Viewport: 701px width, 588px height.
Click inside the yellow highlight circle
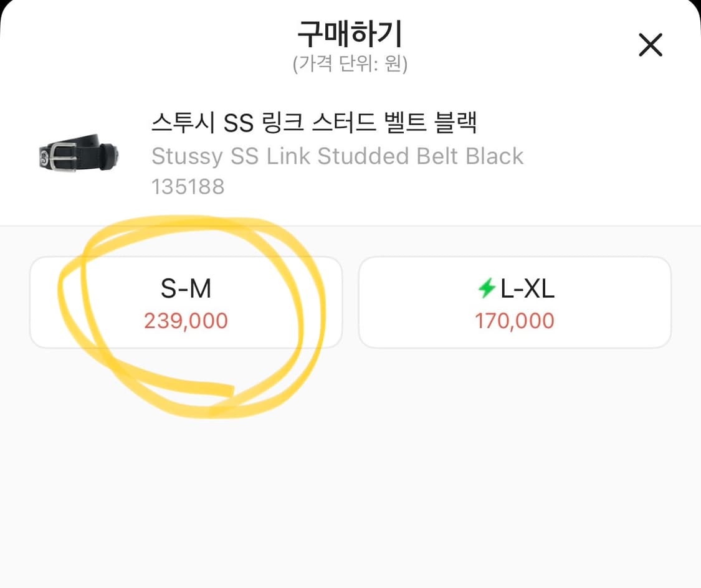click(185, 301)
